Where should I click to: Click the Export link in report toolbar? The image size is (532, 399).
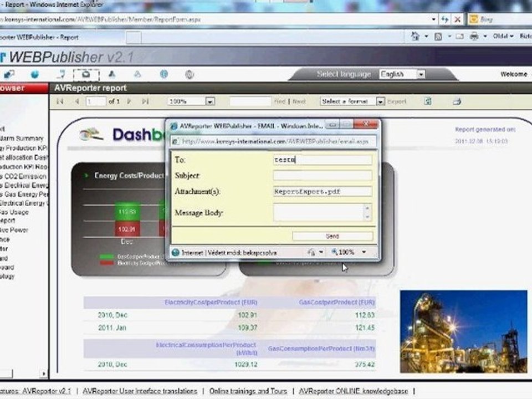[397, 101]
